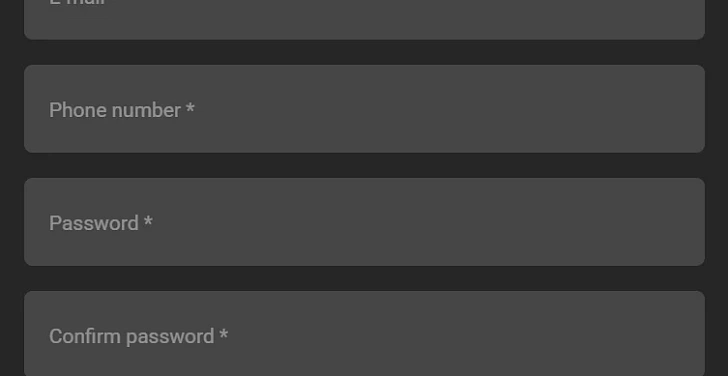
Task: Click the asterisk after Confirm password
Action: coord(224,334)
